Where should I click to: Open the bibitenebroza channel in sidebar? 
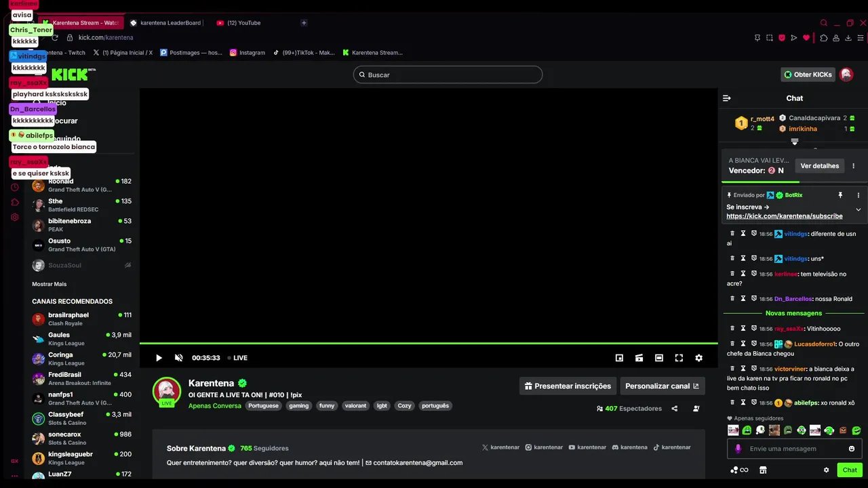[x=82, y=225]
